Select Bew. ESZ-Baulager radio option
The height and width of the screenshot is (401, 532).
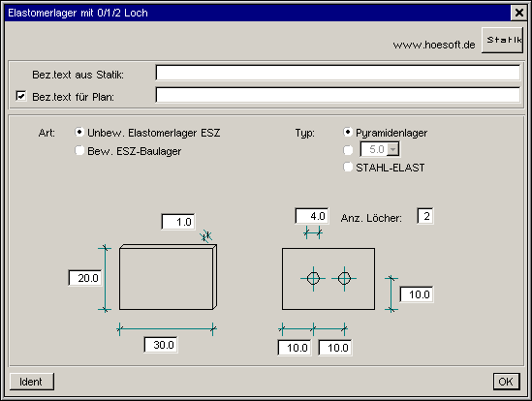tap(79, 150)
